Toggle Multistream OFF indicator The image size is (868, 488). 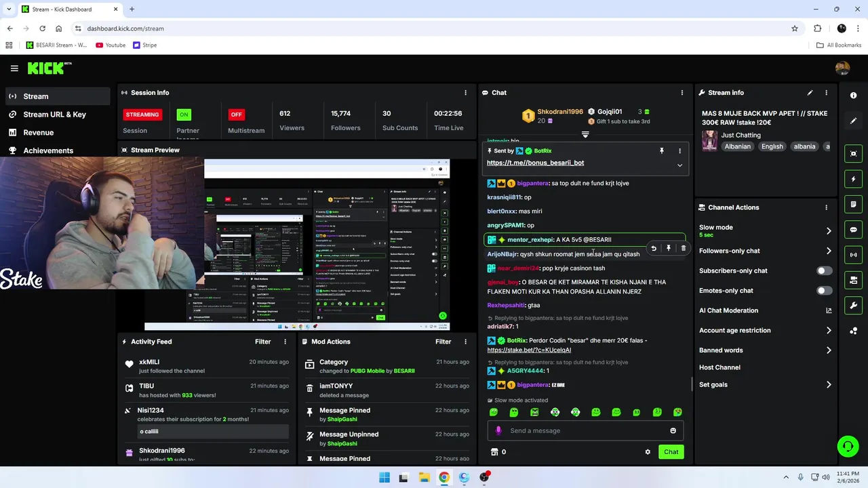(x=236, y=115)
